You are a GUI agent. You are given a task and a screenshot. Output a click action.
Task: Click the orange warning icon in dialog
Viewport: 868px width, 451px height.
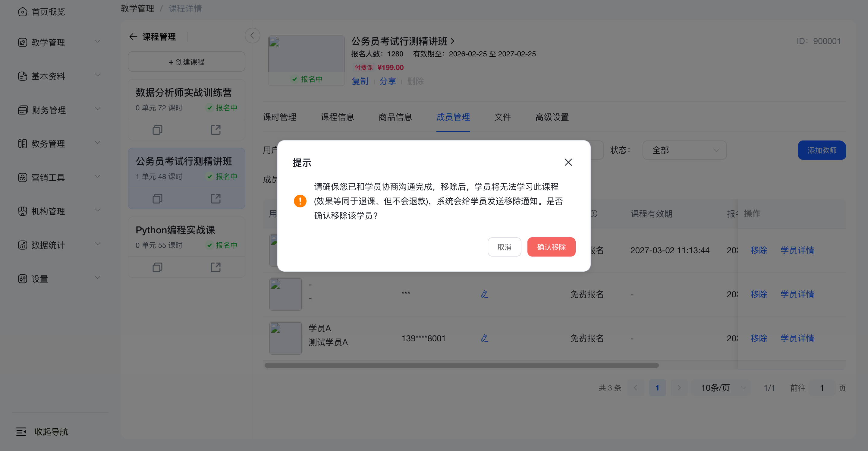point(300,201)
